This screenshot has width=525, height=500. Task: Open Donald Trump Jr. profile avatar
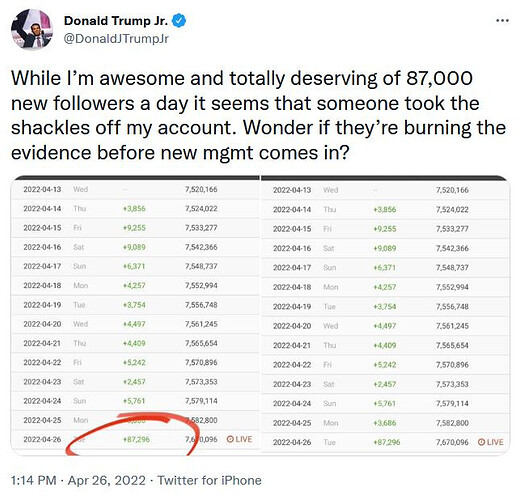click(x=32, y=30)
